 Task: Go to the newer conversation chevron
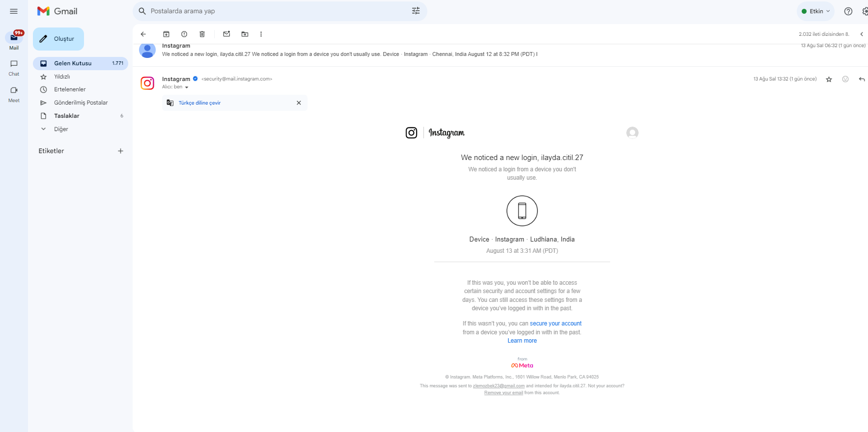click(x=861, y=34)
